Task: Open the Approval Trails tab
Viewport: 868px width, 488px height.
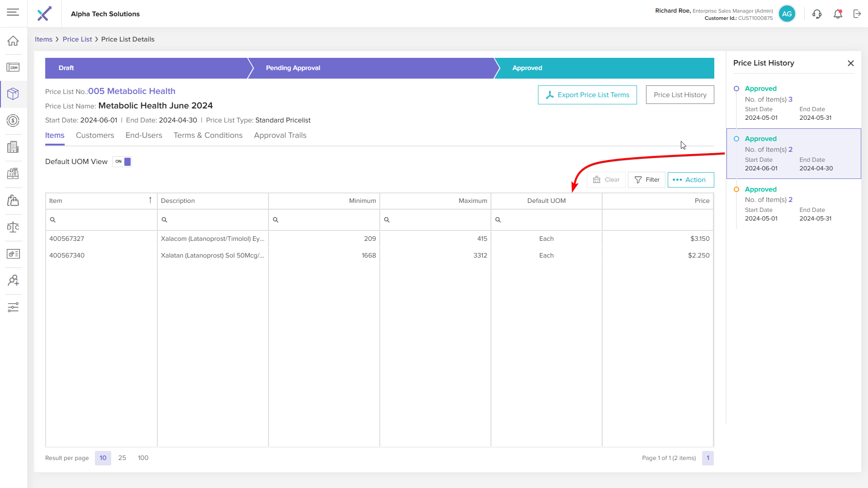Action: pyautogui.click(x=280, y=135)
